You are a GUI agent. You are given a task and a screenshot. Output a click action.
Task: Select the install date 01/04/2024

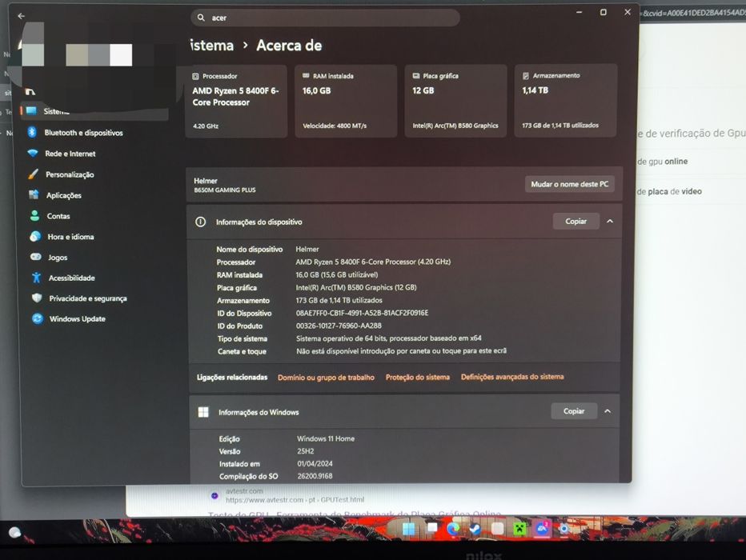click(x=315, y=463)
